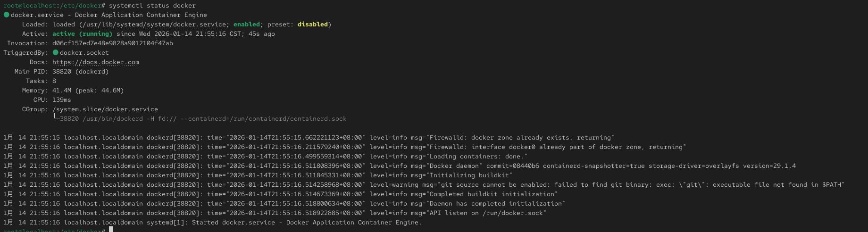The height and width of the screenshot is (232, 868).
Task: Select the Memory value '41.4M (peak: 44.6M)'
Action: click(88, 91)
